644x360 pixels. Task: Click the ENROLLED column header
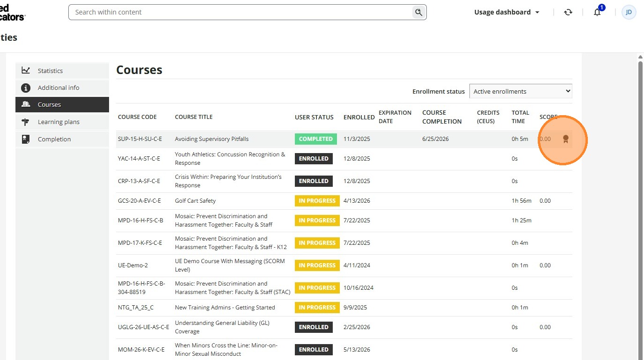coord(359,117)
